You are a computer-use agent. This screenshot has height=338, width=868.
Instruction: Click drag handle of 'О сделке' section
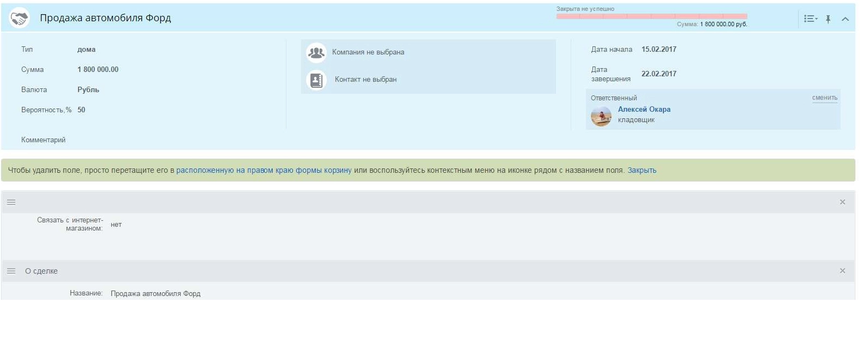coord(11,271)
